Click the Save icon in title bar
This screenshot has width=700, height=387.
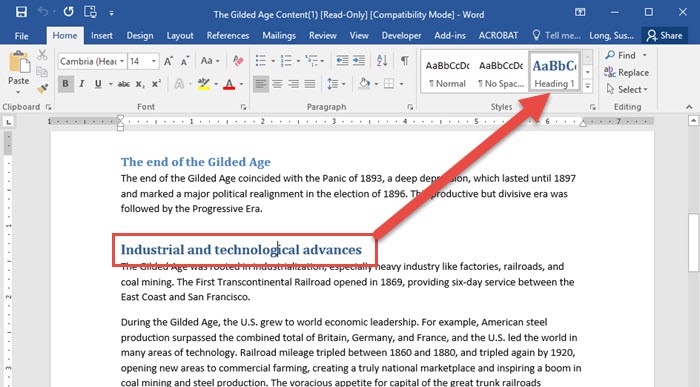click(21, 12)
